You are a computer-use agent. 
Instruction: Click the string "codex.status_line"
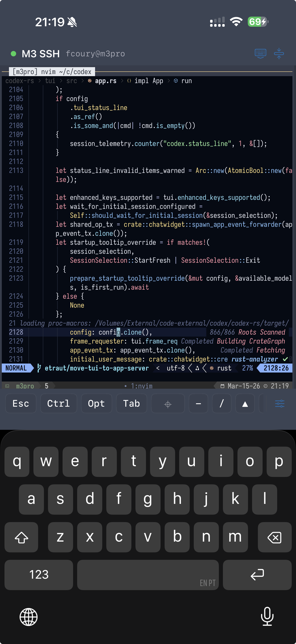(x=197, y=143)
